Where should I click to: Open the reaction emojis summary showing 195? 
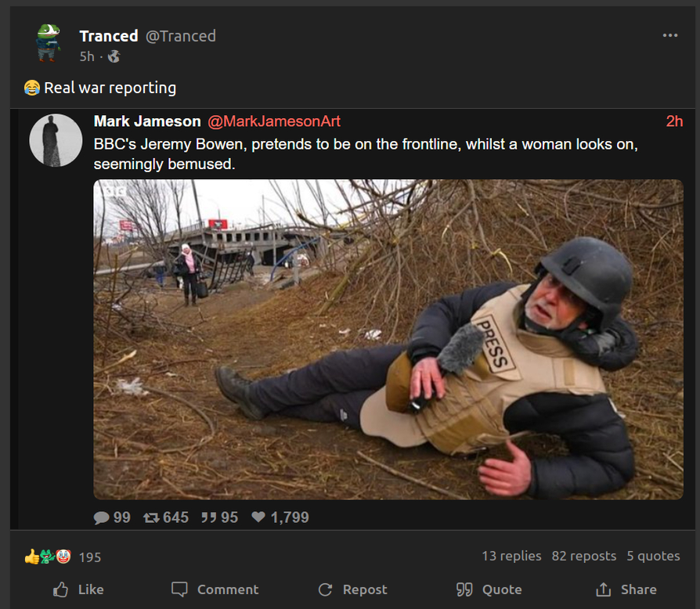click(x=63, y=557)
